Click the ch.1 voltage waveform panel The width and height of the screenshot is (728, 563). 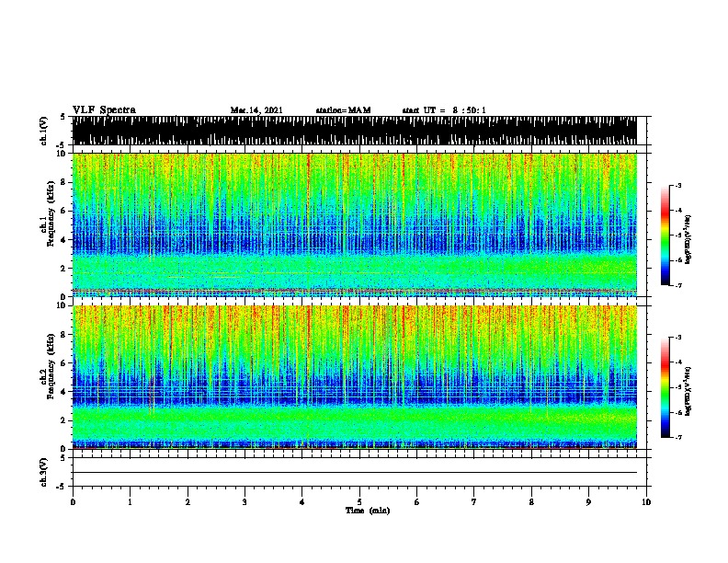point(355,131)
